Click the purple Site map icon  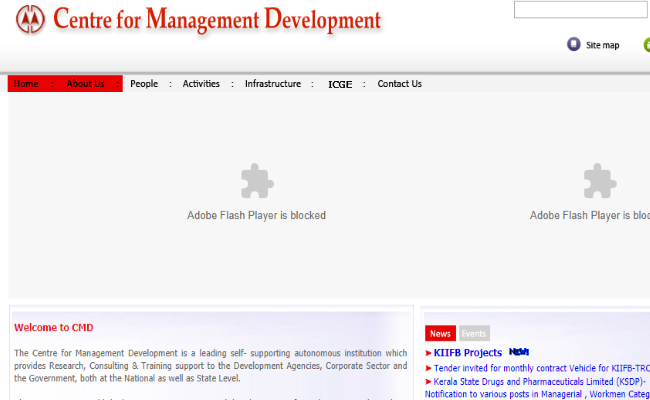(573, 44)
